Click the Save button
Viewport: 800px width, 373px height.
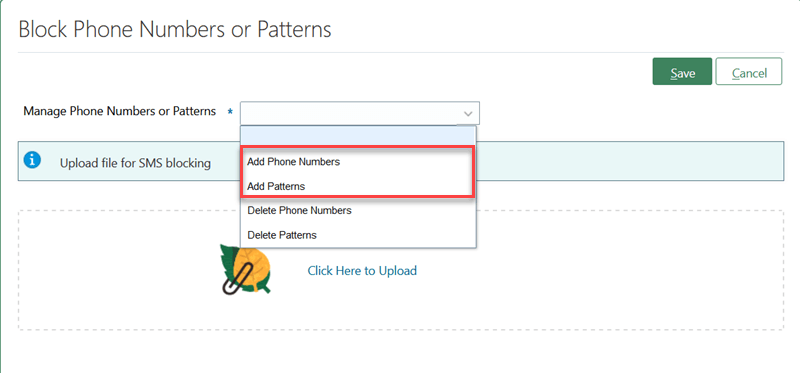tap(682, 71)
